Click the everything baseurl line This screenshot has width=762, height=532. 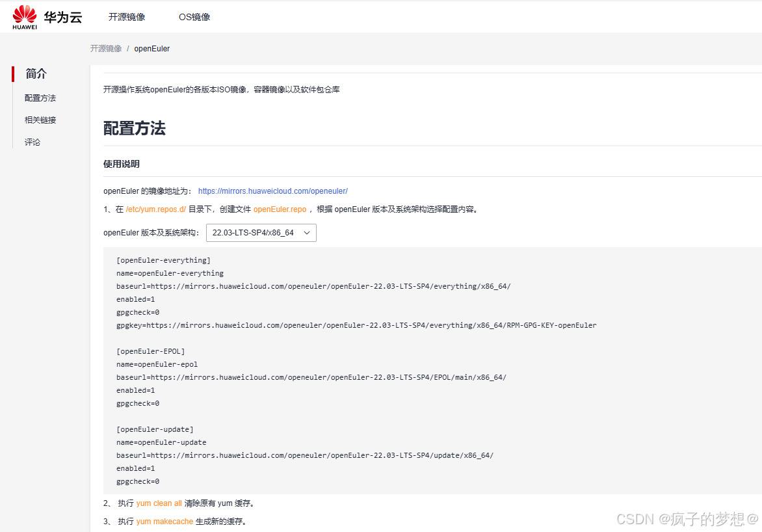pos(313,286)
